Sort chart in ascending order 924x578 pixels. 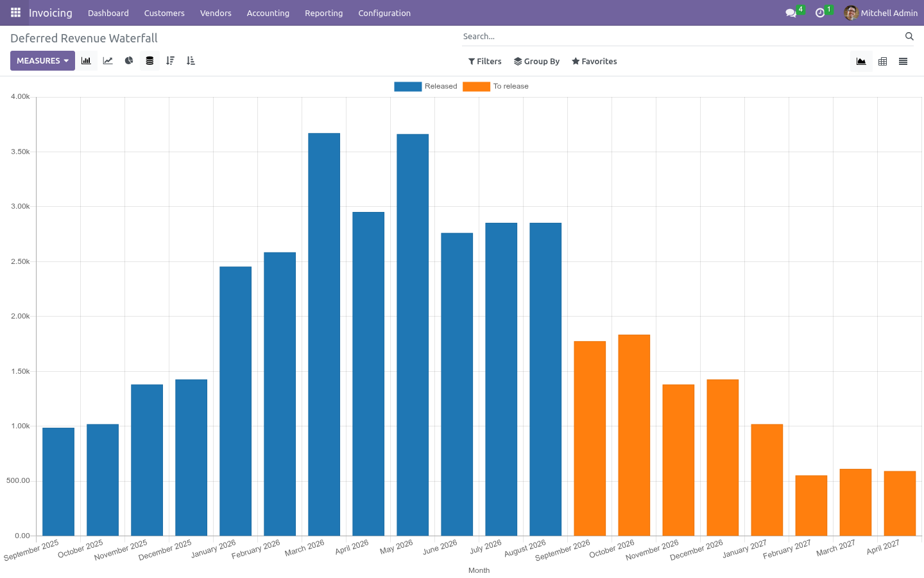tap(191, 61)
